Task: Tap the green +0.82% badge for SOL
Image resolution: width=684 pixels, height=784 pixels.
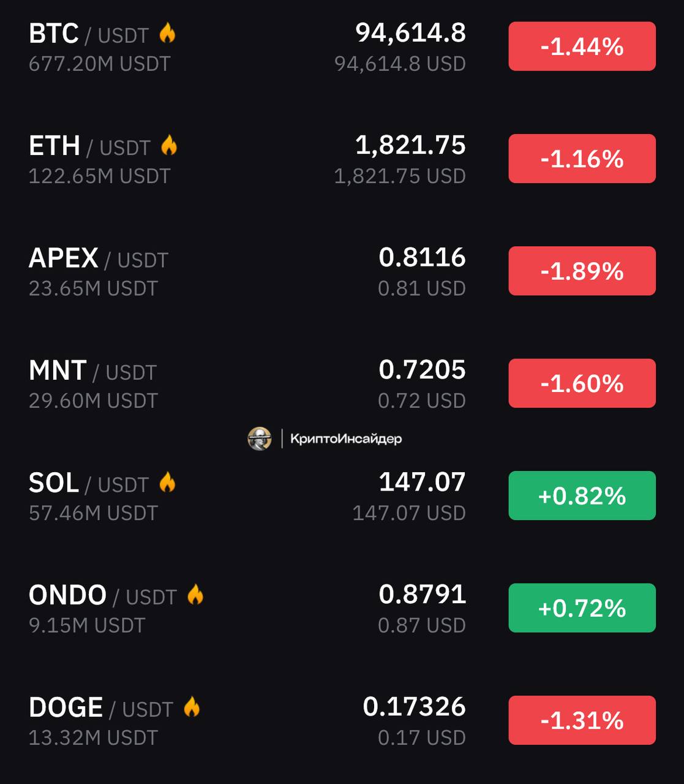Action: [582, 496]
